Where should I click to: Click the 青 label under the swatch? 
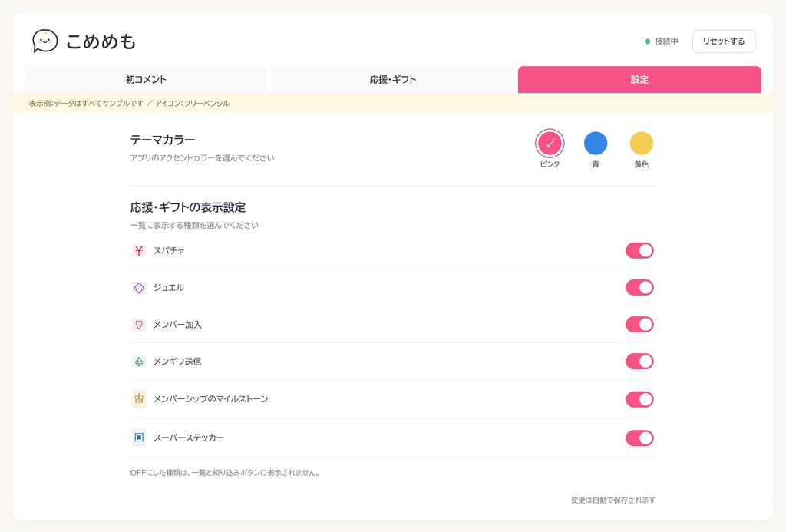[x=596, y=164]
